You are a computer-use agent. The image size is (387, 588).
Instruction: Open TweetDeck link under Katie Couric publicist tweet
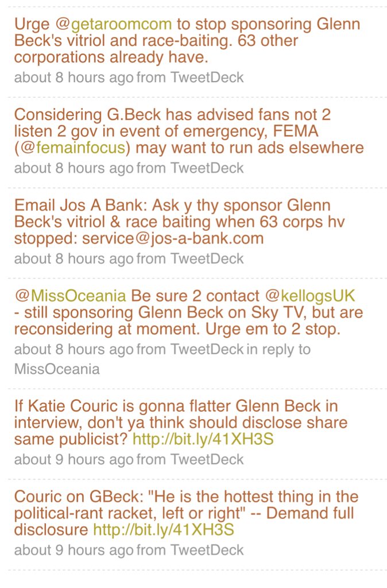[207, 459]
